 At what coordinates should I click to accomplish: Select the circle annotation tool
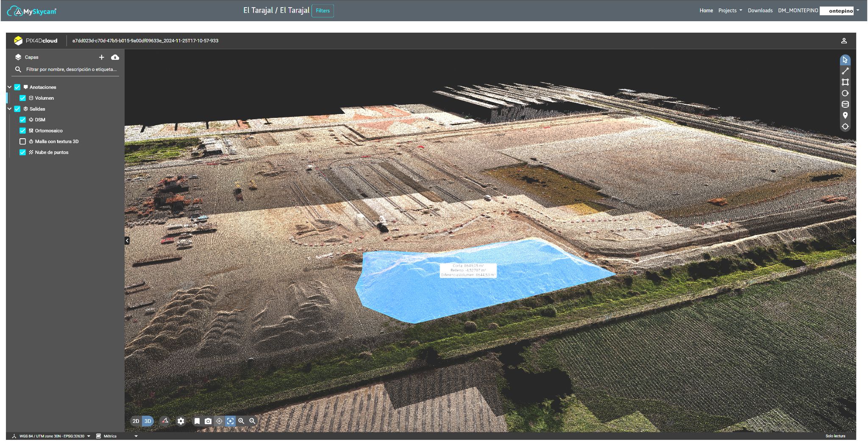click(845, 93)
